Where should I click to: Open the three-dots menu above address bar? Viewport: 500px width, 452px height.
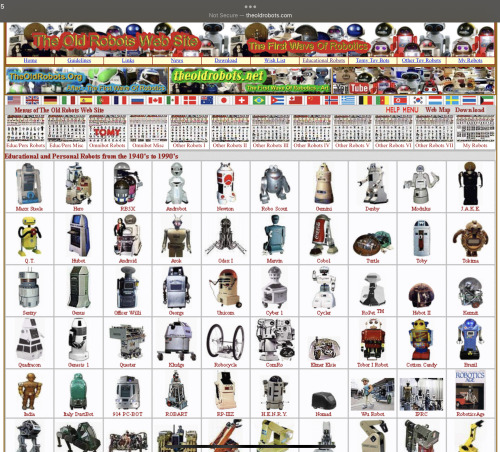[250, 6]
